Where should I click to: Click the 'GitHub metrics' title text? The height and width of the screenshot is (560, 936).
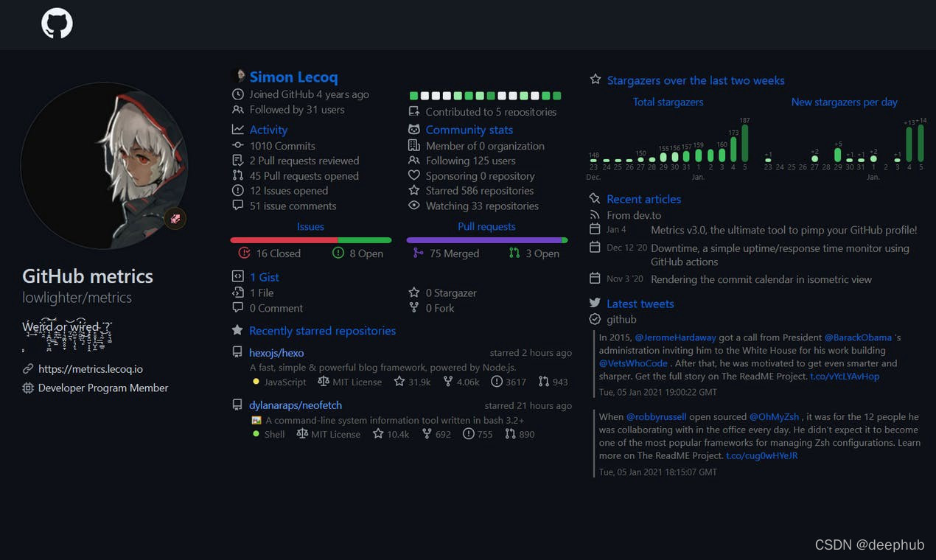[x=88, y=276]
